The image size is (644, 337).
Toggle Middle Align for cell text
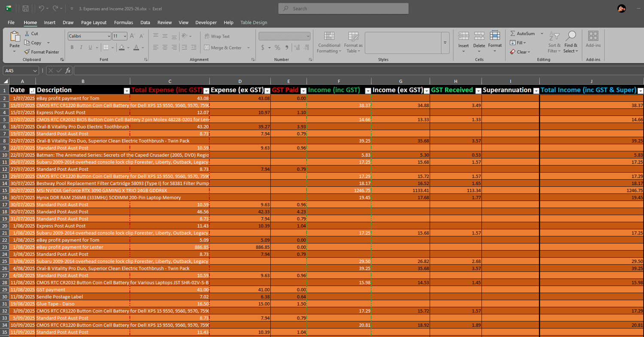tap(165, 36)
